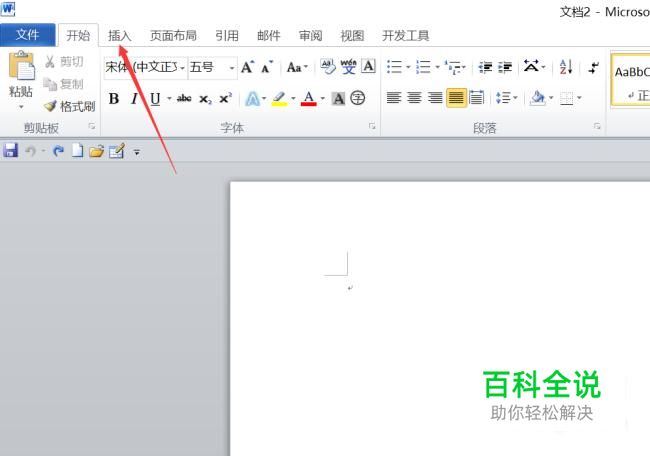Click the multilevel list icon
Viewport: 650px width, 456px height.
point(452,66)
